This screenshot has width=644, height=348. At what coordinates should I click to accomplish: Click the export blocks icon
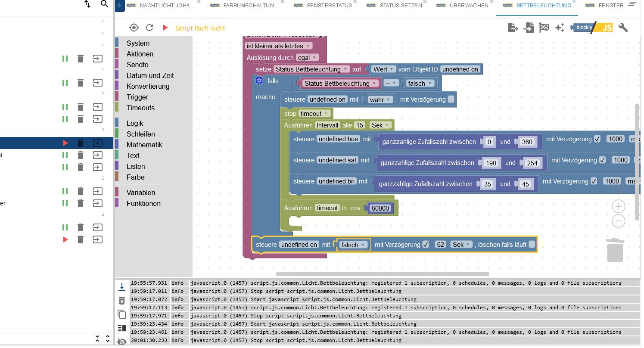[513, 28]
